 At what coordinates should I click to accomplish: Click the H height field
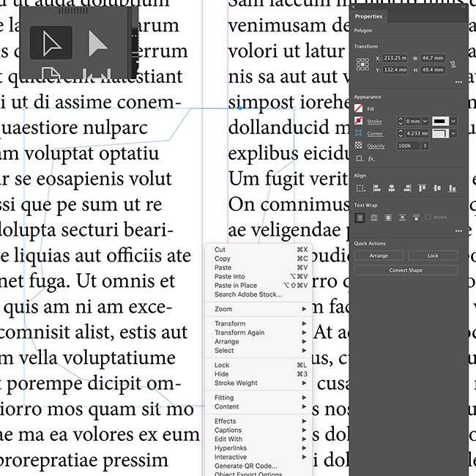(x=433, y=70)
